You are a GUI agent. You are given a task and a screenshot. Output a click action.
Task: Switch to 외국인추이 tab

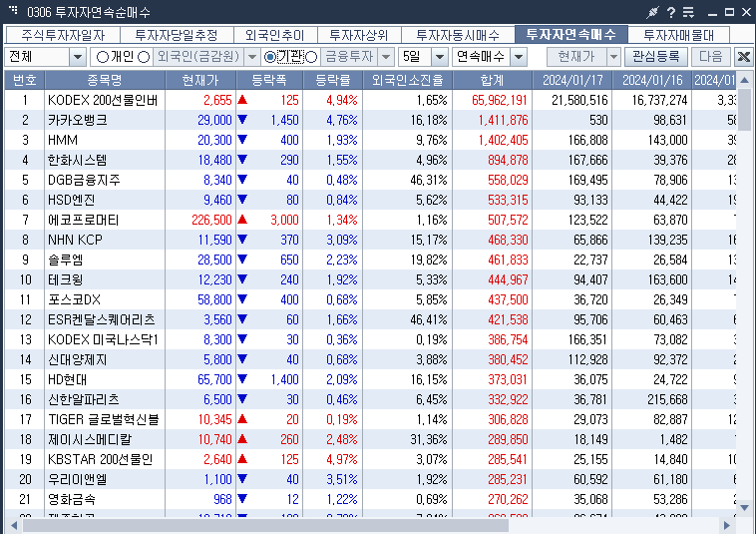(275, 35)
